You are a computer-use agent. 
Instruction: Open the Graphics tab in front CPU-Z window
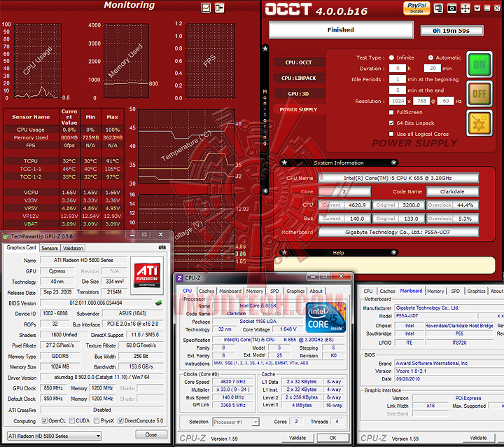click(295, 291)
